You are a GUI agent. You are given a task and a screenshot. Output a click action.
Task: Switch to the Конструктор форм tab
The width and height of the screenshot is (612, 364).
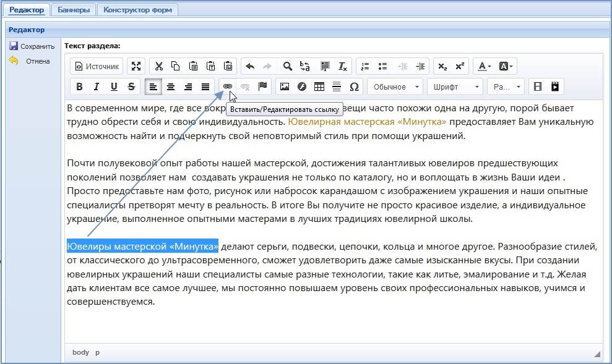[137, 10]
